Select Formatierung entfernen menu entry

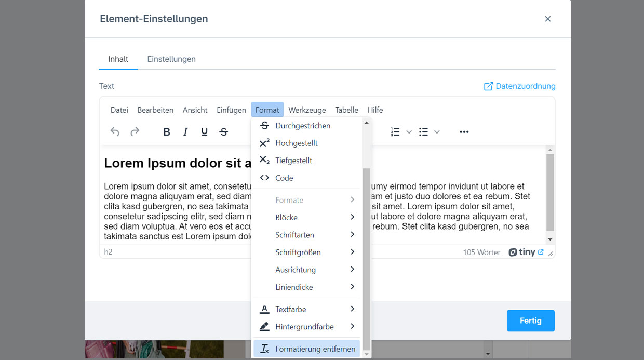306,349
